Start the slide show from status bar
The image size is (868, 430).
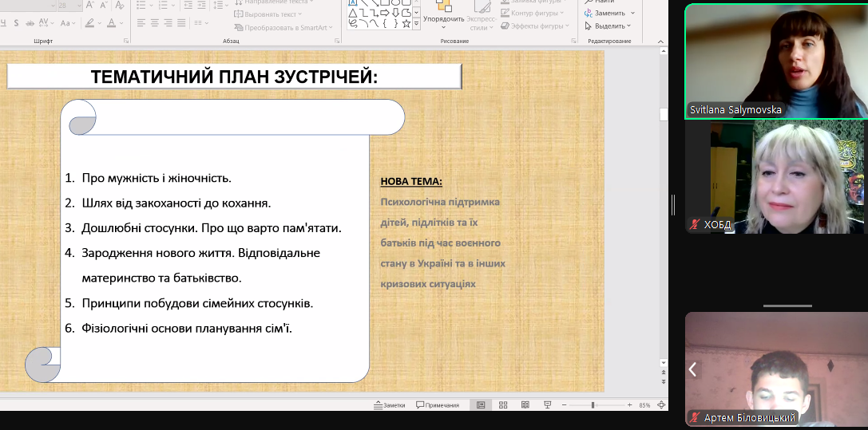548,405
